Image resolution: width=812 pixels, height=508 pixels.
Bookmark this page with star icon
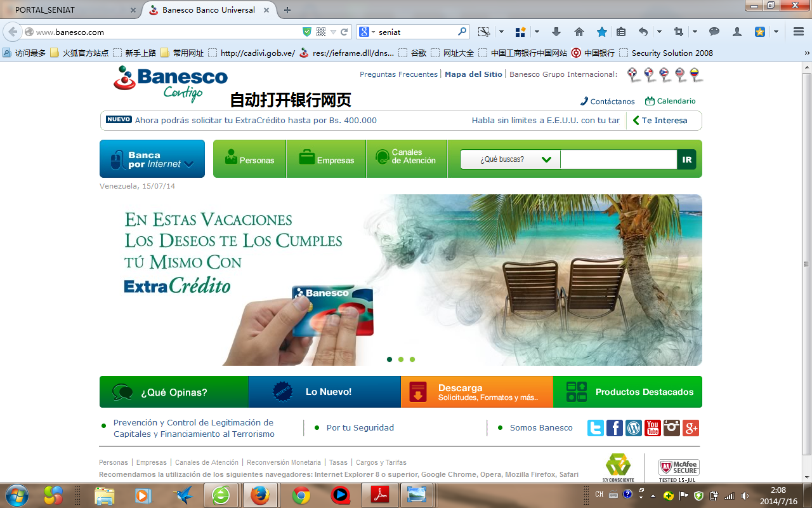click(601, 32)
